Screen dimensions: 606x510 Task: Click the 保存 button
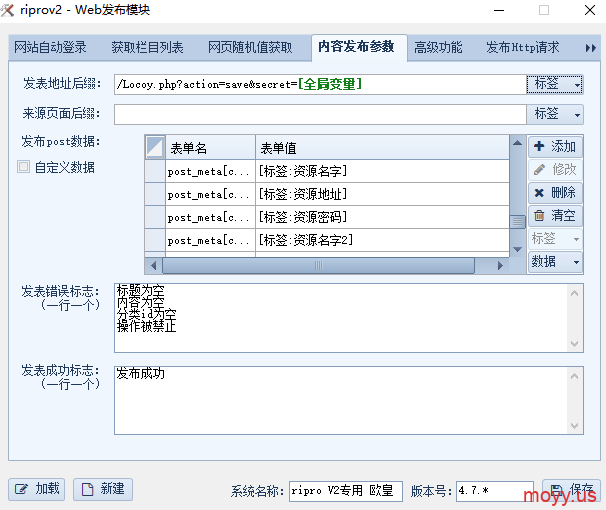pos(571,490)
